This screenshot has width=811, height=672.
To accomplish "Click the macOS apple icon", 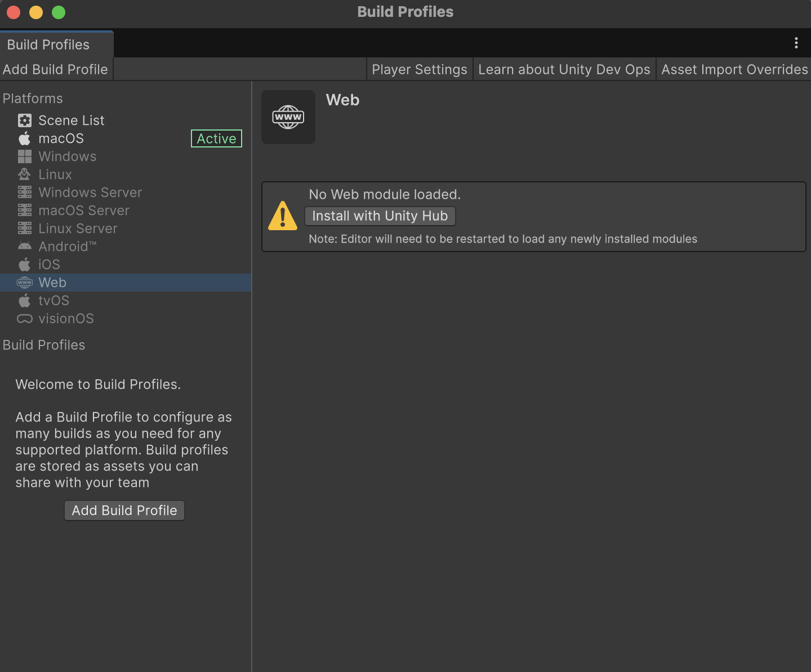I will click(25, 138).
